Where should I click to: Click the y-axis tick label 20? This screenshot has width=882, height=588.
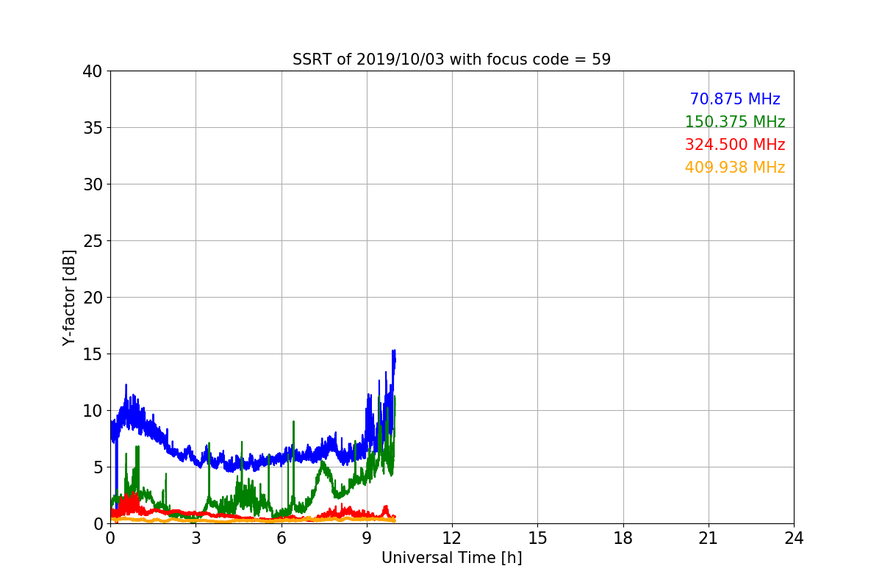pyautogui.click(x=93, y=298)
